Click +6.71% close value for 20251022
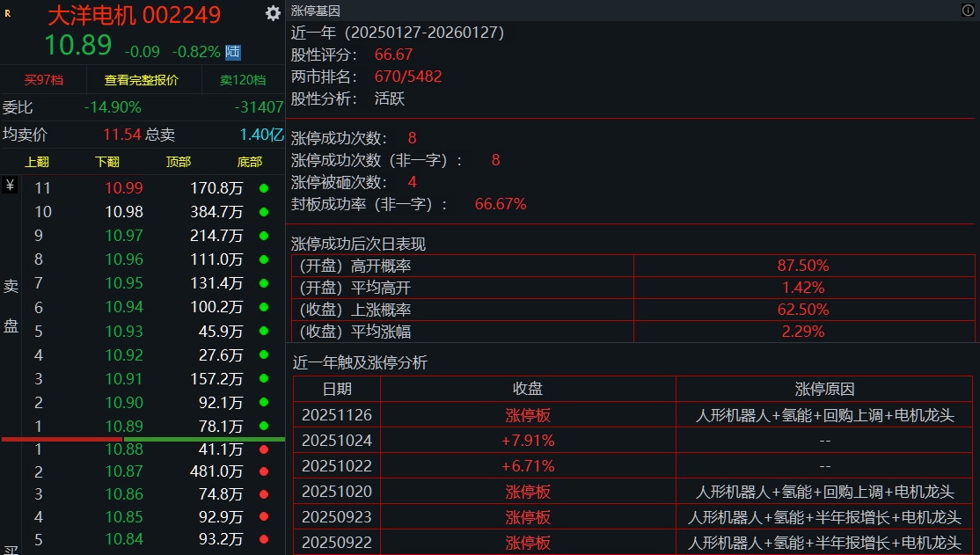The image size is (980, 555). pos(528,466)
